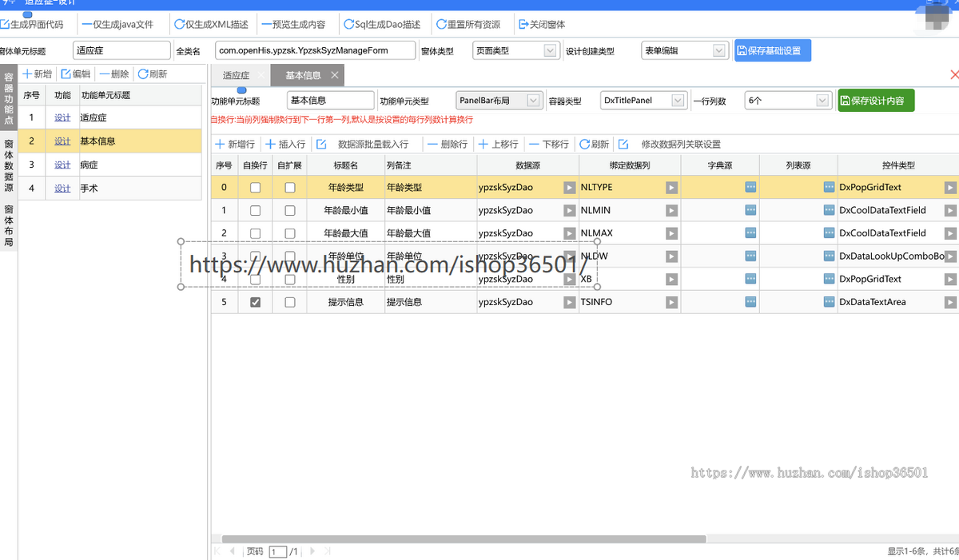Click 新增 plus icon in left panel

tap(26, 73)
